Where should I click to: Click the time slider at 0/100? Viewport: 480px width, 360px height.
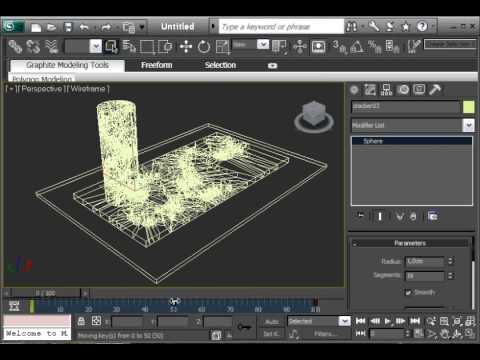(46, 293)
